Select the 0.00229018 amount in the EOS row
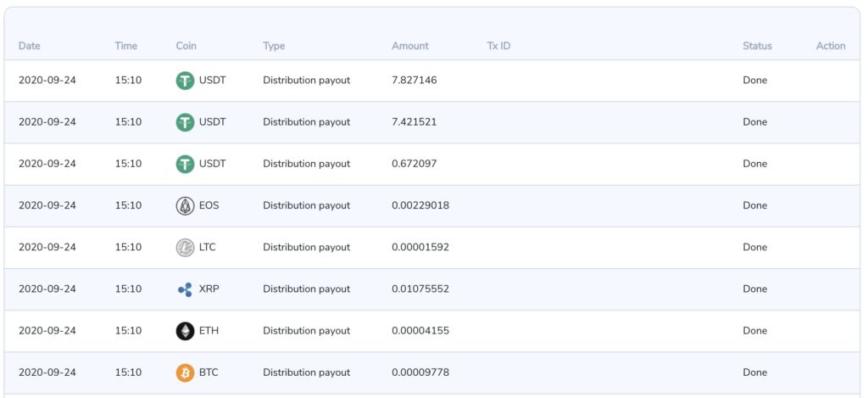 coord(420,205)
